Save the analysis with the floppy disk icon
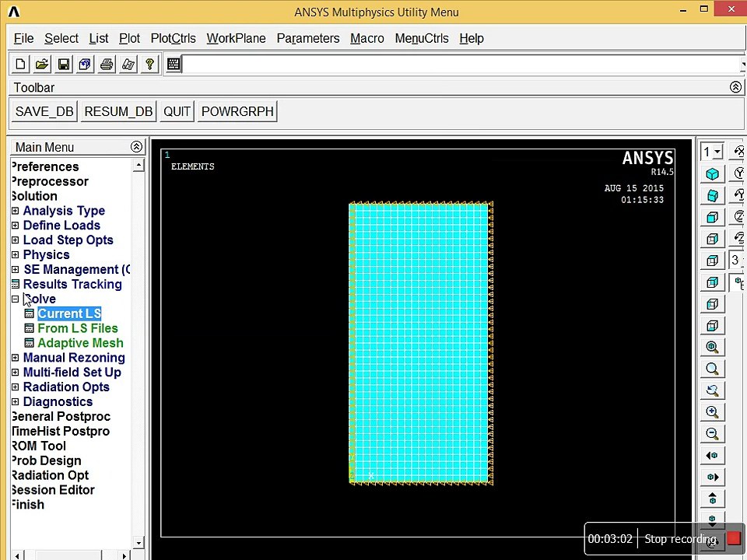747x560 pixels. coord(63,65)
